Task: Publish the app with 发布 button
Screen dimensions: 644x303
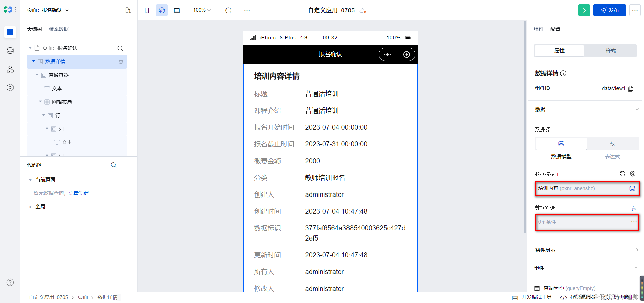Action: 609,10
